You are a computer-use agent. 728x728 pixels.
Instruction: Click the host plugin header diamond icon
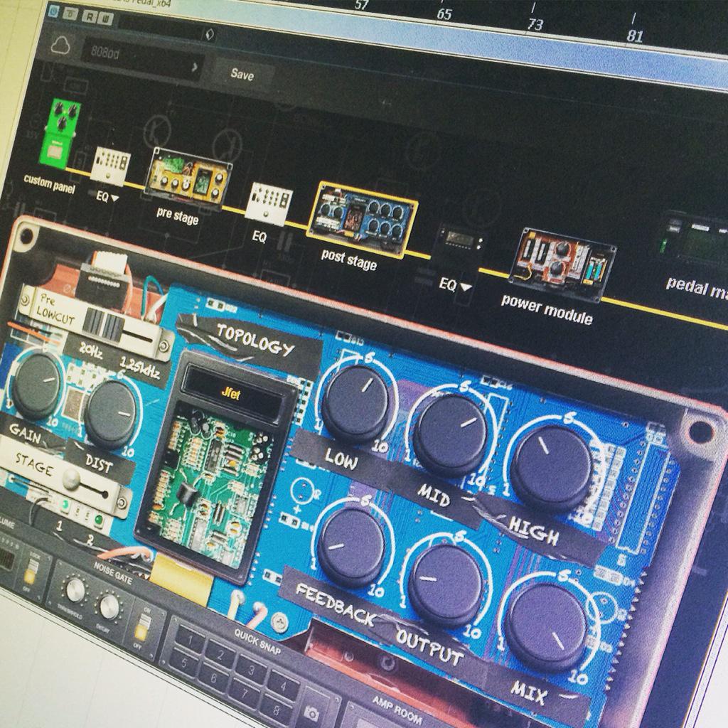pyautogui.click(x=210, y=34)
